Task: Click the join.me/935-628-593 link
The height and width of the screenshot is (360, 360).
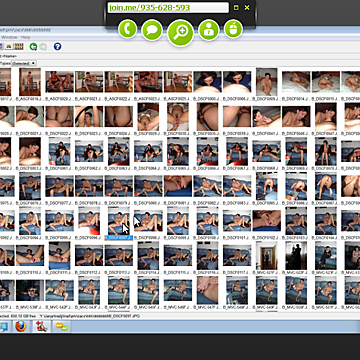Action: coord(149,7)
